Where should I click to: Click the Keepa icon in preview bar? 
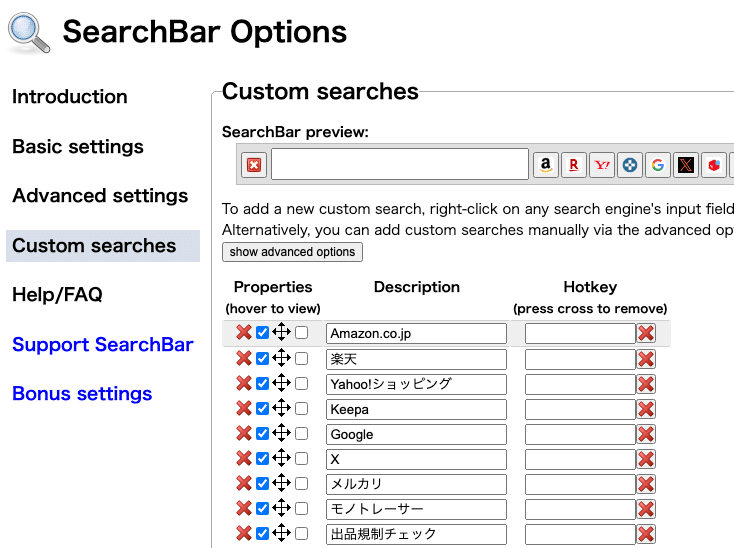(630, 165)
